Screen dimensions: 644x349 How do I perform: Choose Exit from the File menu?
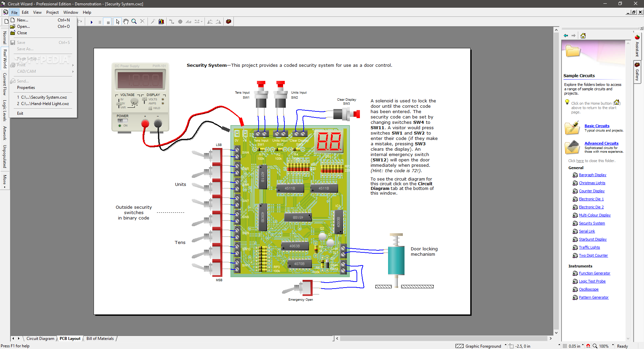point(43,113)
